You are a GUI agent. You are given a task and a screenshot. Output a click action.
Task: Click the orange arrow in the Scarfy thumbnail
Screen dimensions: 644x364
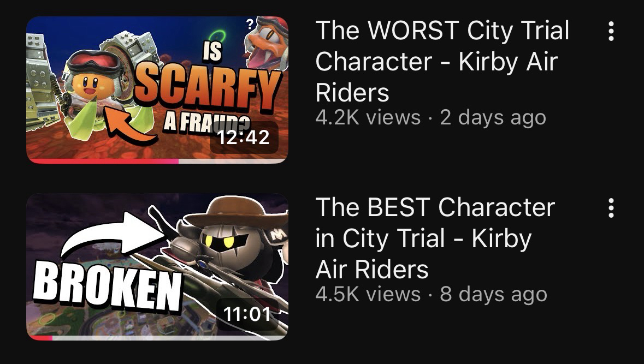click(130, 125)
